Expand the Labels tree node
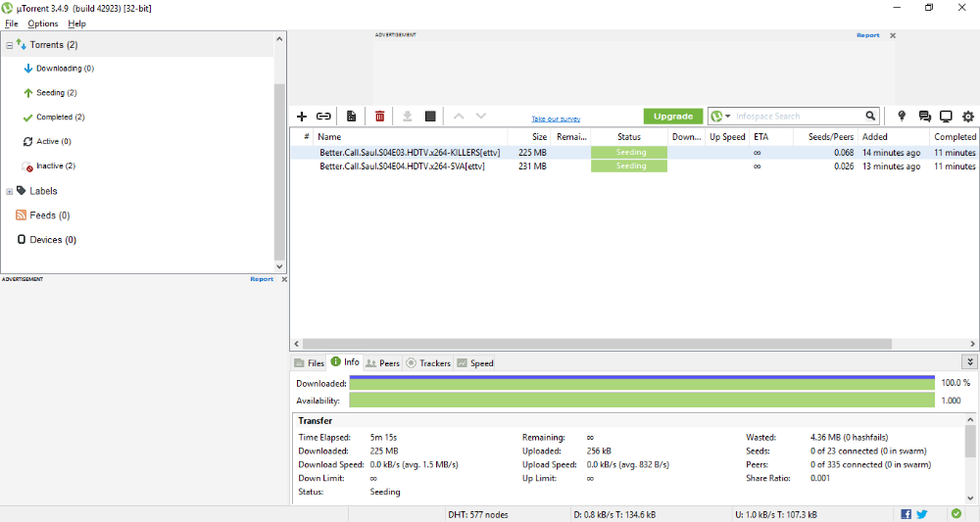The height and width of the screenshot is (522, 980). 10,192
